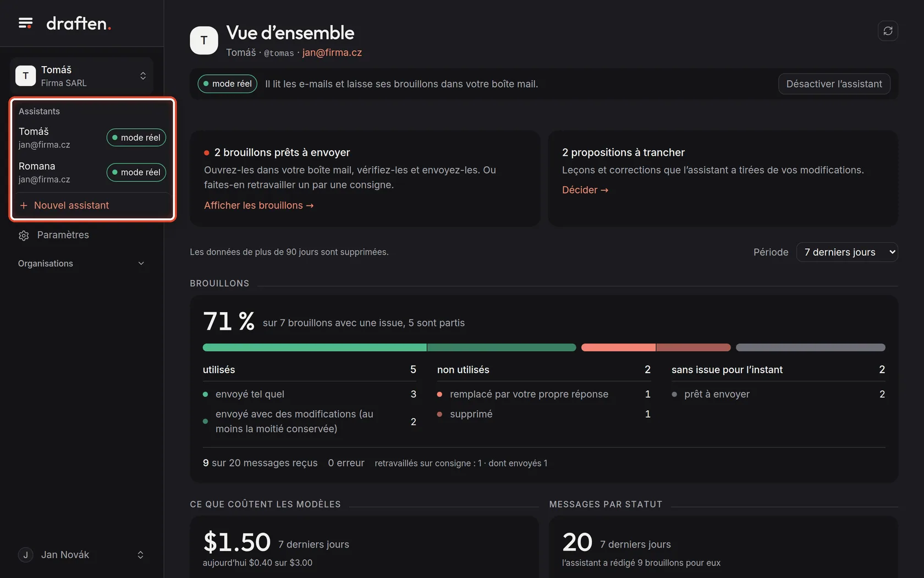This screenshot has width=924, height=578.
Task: Click the 'supprimé' row
Action: 544,414
